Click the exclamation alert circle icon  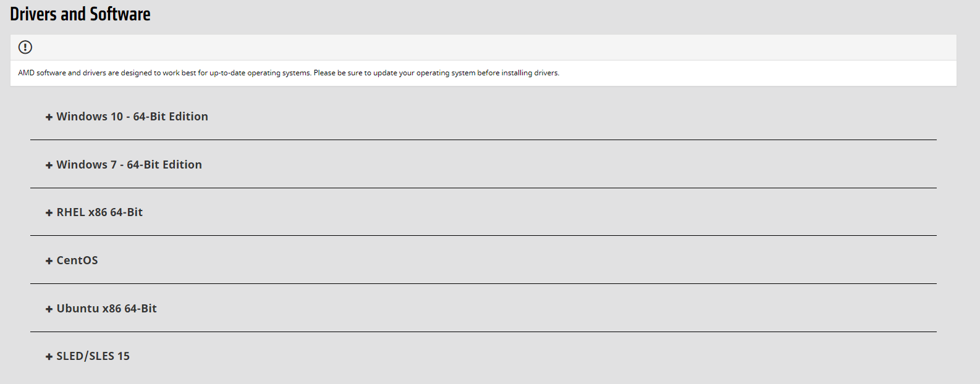tap(25, 47)
